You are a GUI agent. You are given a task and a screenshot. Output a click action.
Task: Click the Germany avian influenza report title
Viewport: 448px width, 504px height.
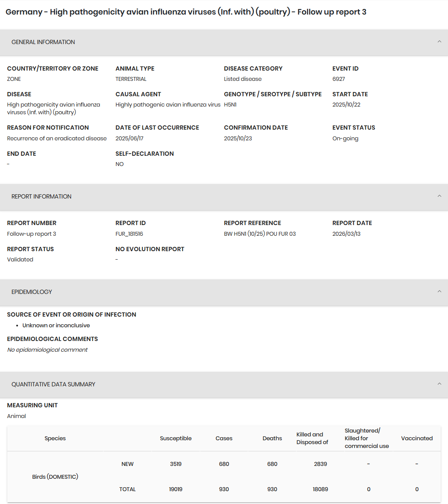point(186,12)
